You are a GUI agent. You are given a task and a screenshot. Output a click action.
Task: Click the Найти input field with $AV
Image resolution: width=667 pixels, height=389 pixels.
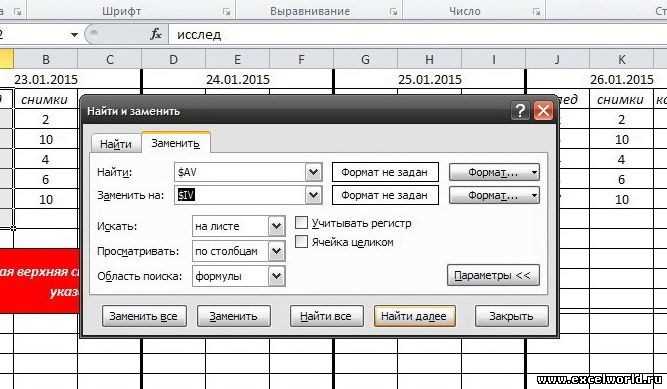pyautogui.click(x=240, y=172)
